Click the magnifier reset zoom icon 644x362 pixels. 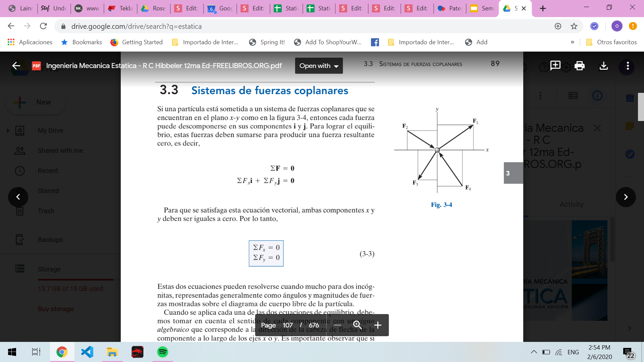tap(358, 325)
